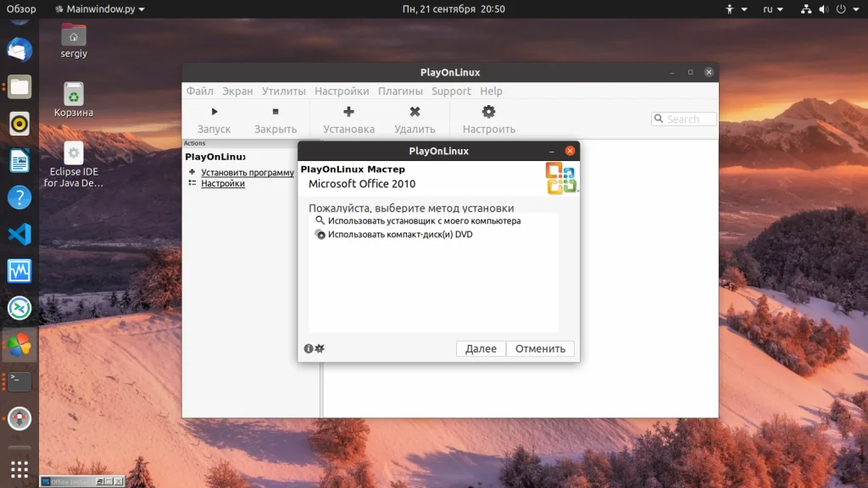The width and height of the screenshot is (868, 488).
Task: Open the installer dock icon below Terminal
Action: pos(19,419)
